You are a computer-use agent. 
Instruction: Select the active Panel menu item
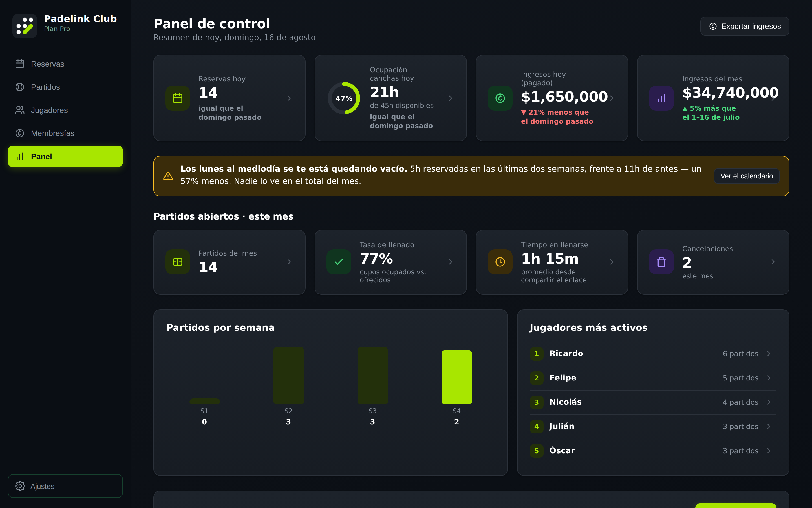pos(65,157)
